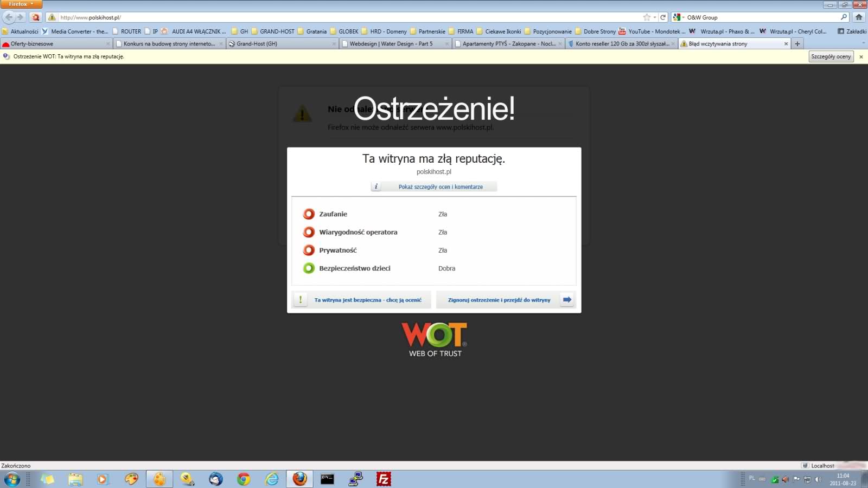Open the Windows Start menu orb
The height and width of the screenshot is (488, 868).
click(12, 479)
